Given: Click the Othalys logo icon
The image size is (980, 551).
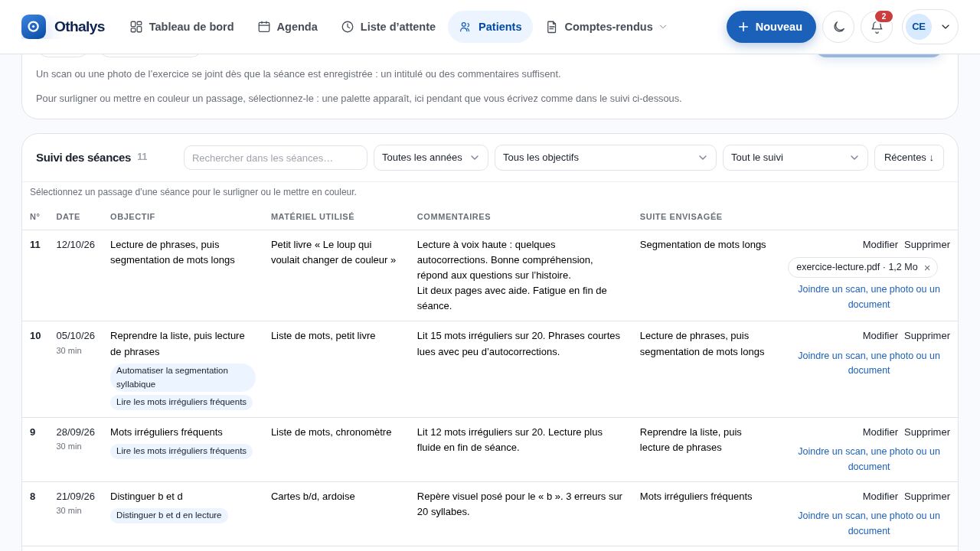Looking at the screenshot, I should coord(34,27).
